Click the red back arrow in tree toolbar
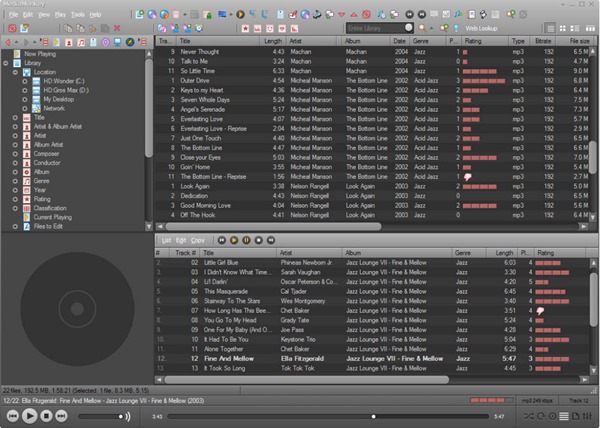 pos(7,42)
